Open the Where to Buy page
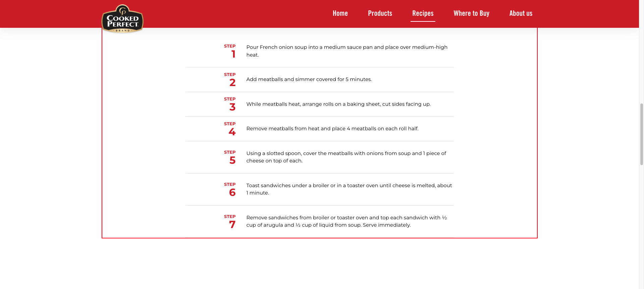The height and width of the screenshot is (289, 644). (x=471, y=13)
